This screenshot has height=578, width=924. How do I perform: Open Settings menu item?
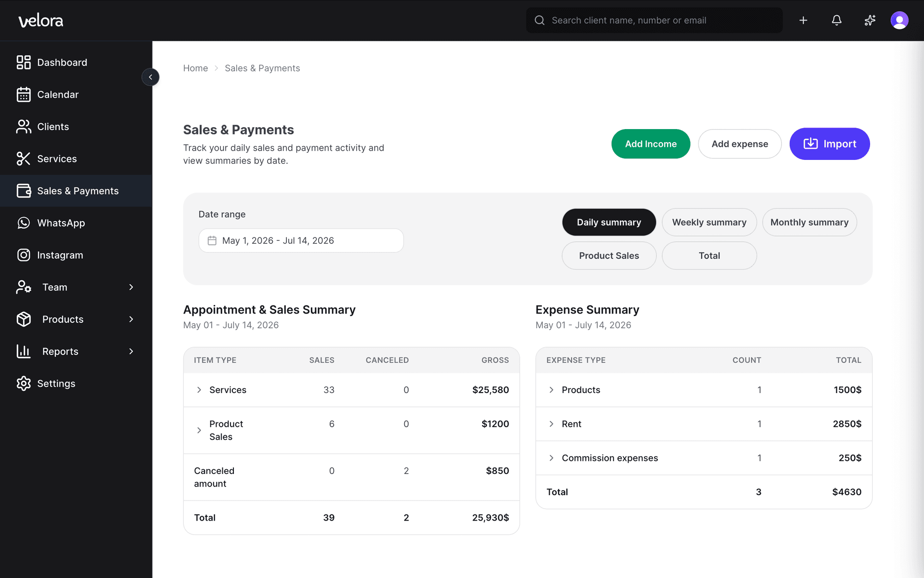tap(76, 383)
